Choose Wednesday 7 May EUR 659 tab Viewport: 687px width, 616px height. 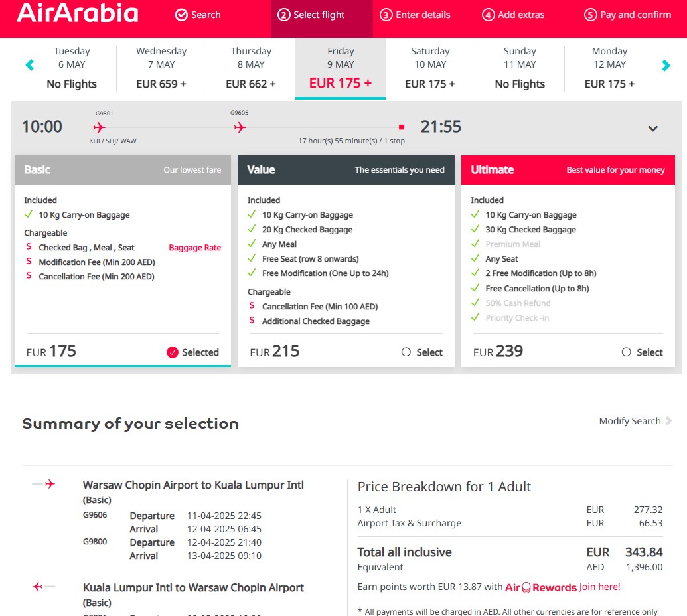click(x=161, y=68)
